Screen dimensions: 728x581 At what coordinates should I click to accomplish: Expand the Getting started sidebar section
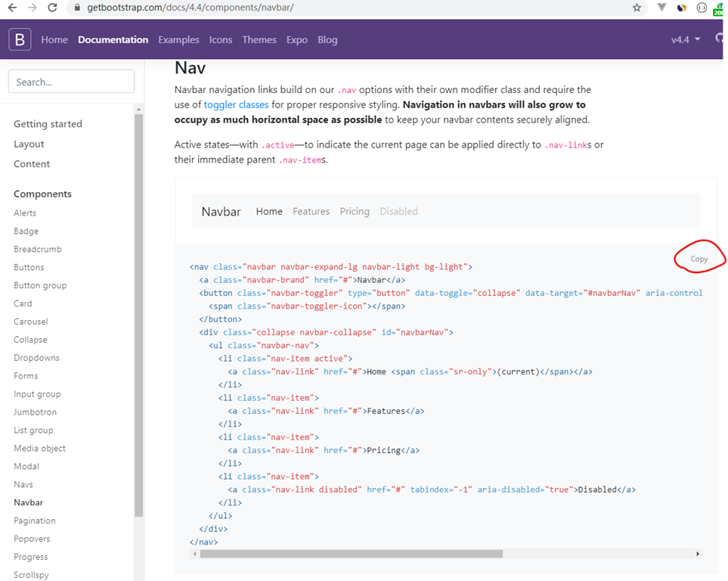coord(48,124)
